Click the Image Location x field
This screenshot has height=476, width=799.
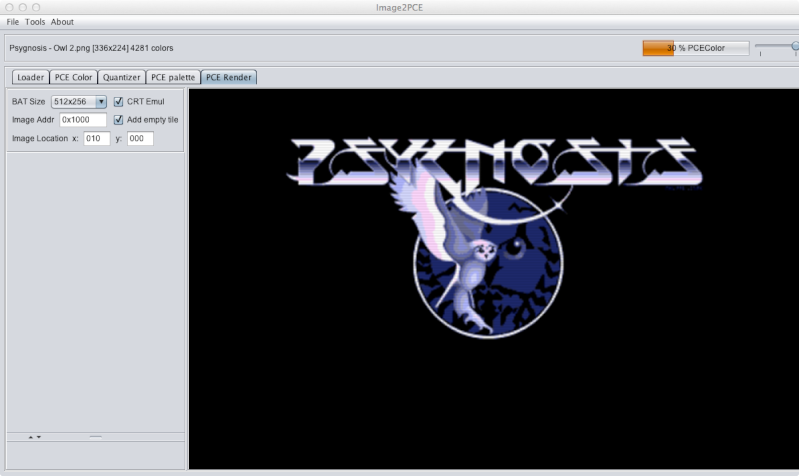pyautogui.click(x=97, y=138)
